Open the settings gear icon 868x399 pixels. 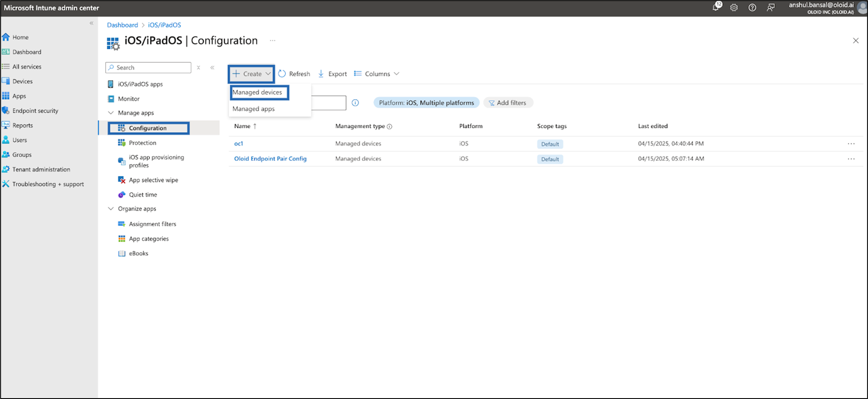pos(734,7)
